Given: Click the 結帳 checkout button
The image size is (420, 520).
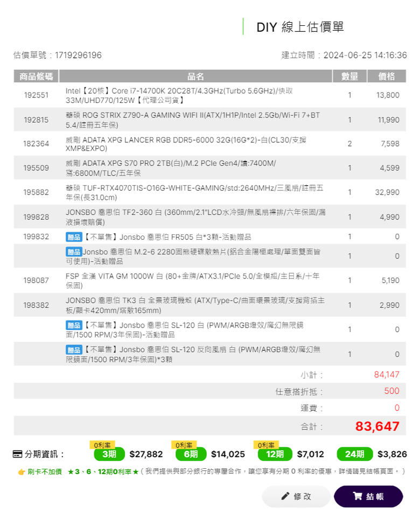Looking at the screenshot, I should click(x=368, y=496).
